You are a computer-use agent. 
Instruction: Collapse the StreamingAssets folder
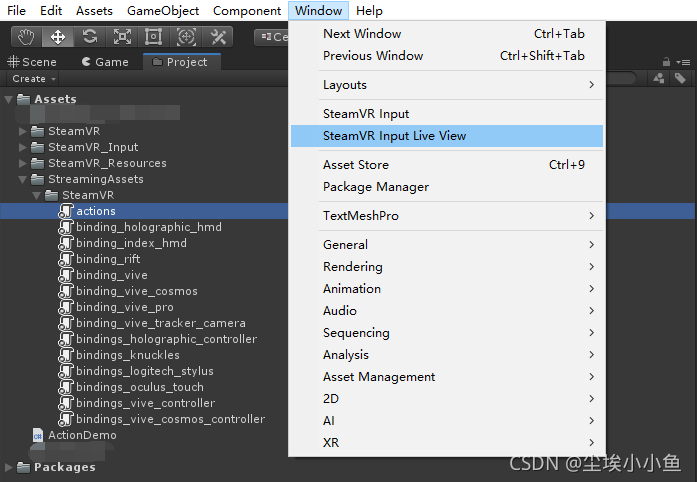23,179
